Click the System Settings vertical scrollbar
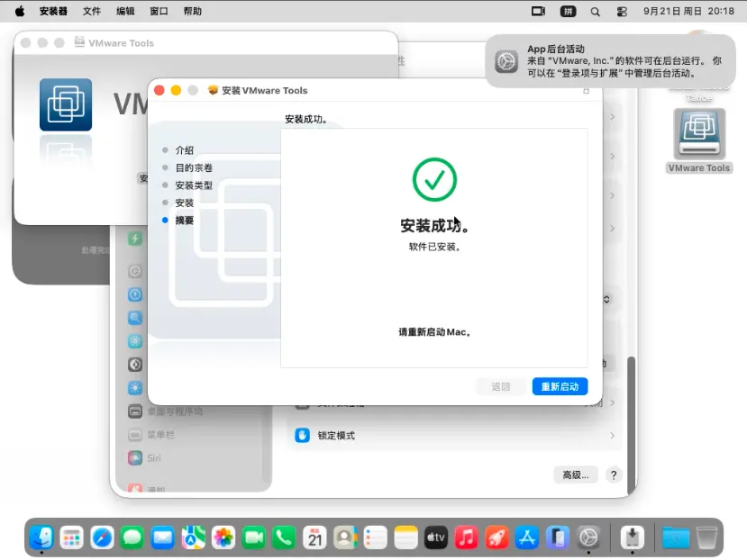 click(632, 424)
